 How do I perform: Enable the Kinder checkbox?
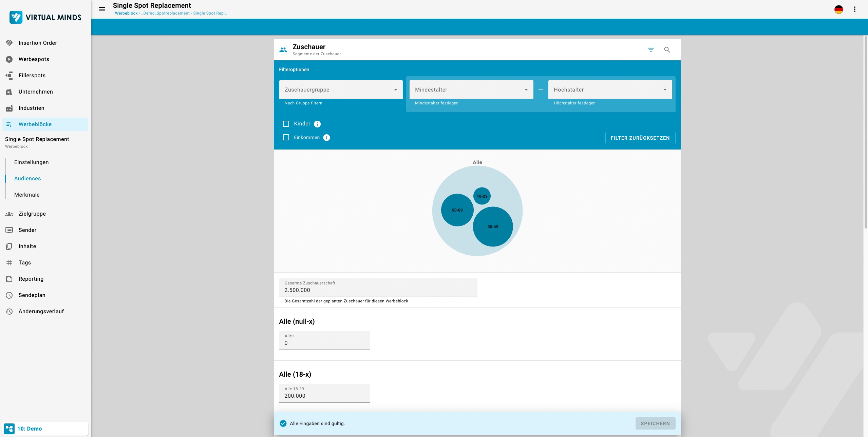(286, 124)
